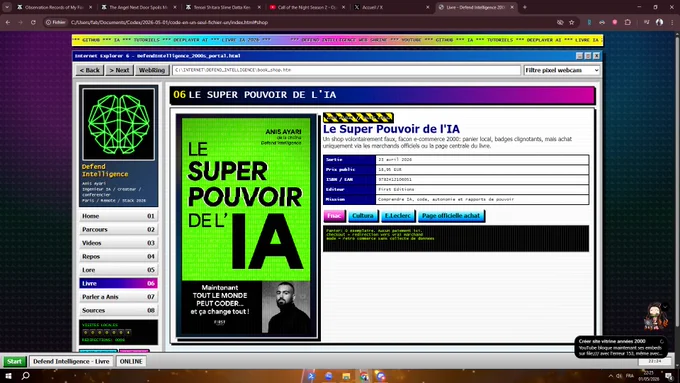Open Lore 05 in the sidebar menu
This screenshot has height=383, width=680.
tap(118, 270)
